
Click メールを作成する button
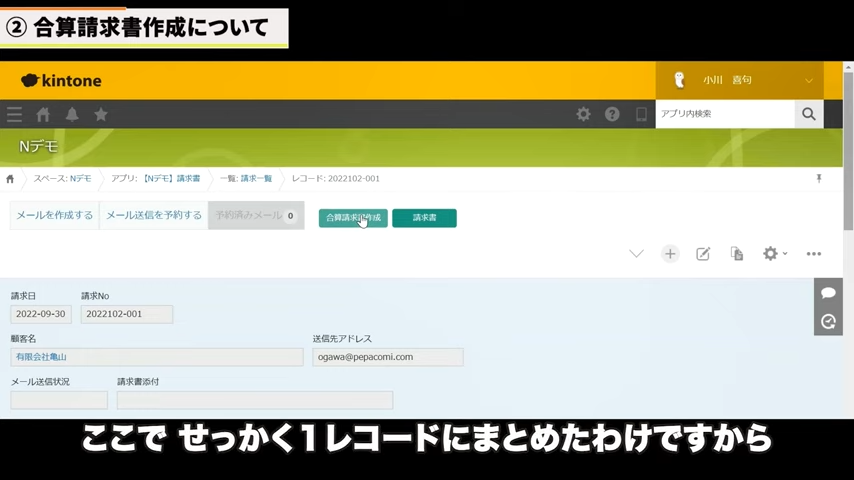[x=54, y=215]
